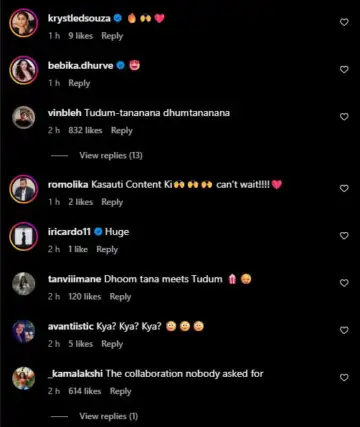Open romolika's profile avatar
The image size is (360, 427).
(x=23, y=189)
